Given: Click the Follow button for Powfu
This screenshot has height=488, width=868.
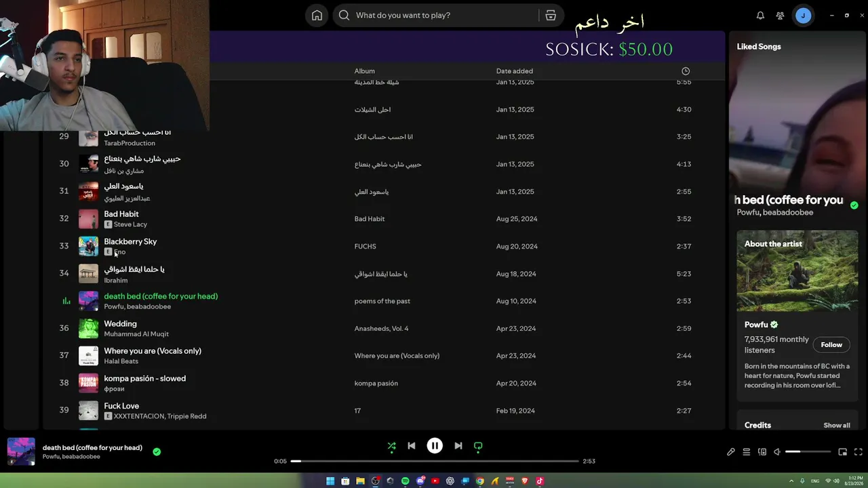Looking at the screenshot, I should [x=831, y=345].
